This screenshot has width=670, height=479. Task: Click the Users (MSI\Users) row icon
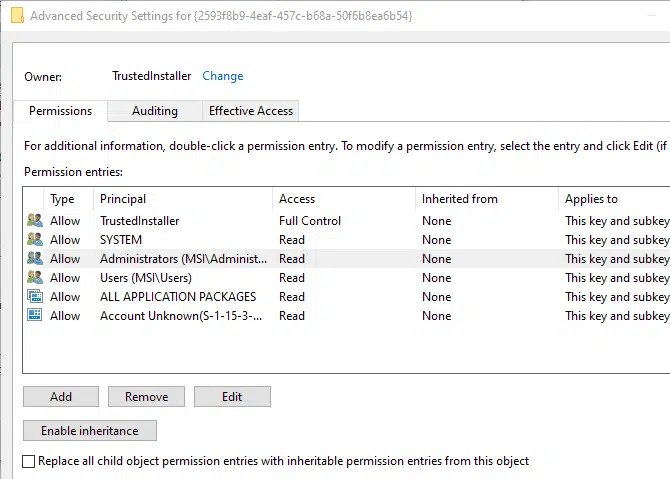pyautogui.click(x=35, y=277)
